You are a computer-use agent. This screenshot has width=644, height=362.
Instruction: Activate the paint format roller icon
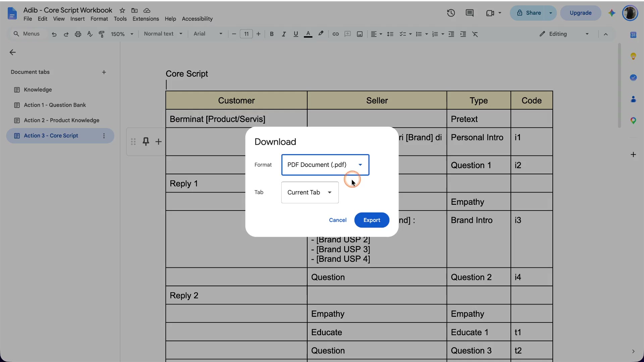102,34
